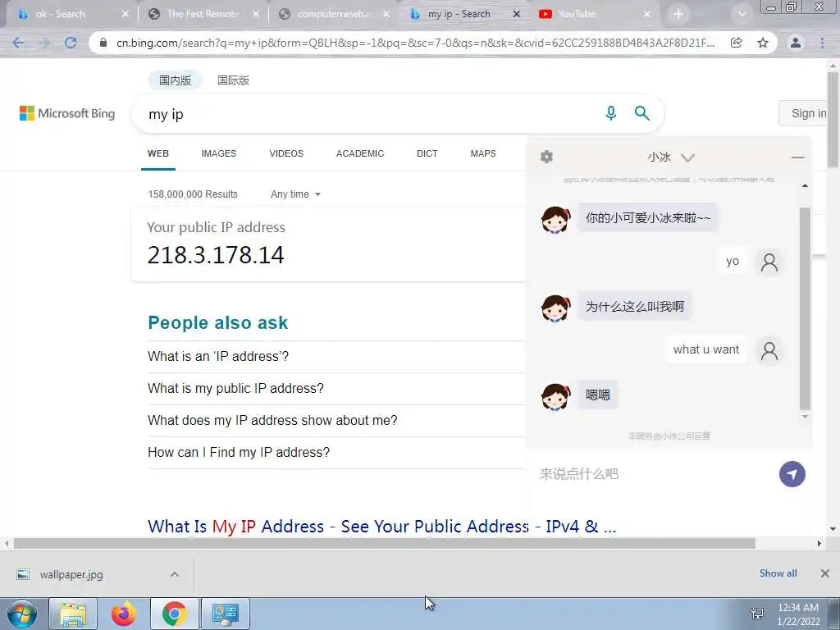
Task: Open chat settings gear icon
Action: coord(546,157)
